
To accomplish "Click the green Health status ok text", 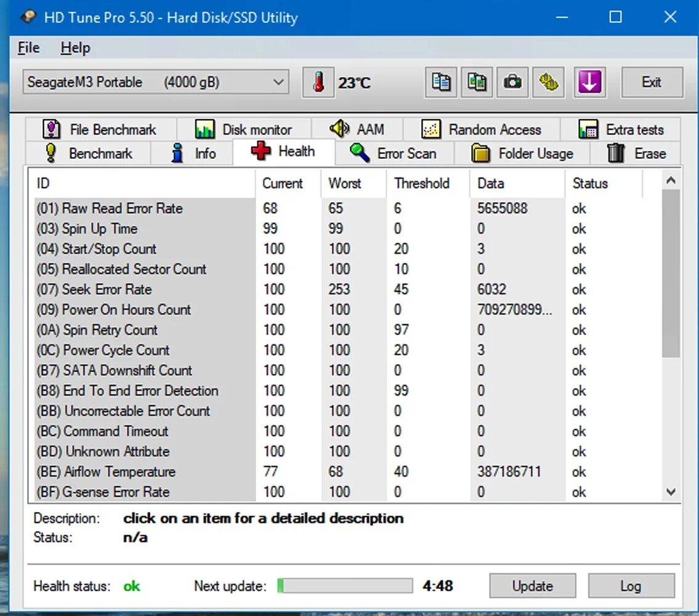I will 132,586.
